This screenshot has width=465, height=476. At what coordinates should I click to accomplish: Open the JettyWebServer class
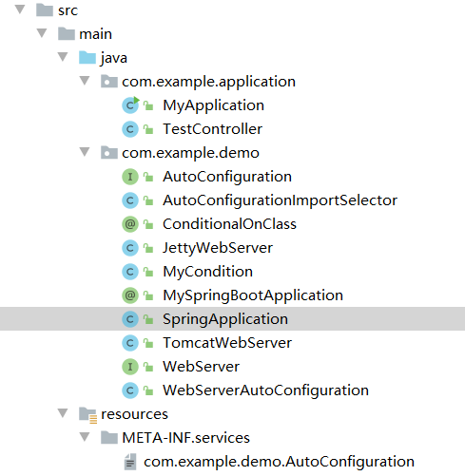click(x=218, y=248)
